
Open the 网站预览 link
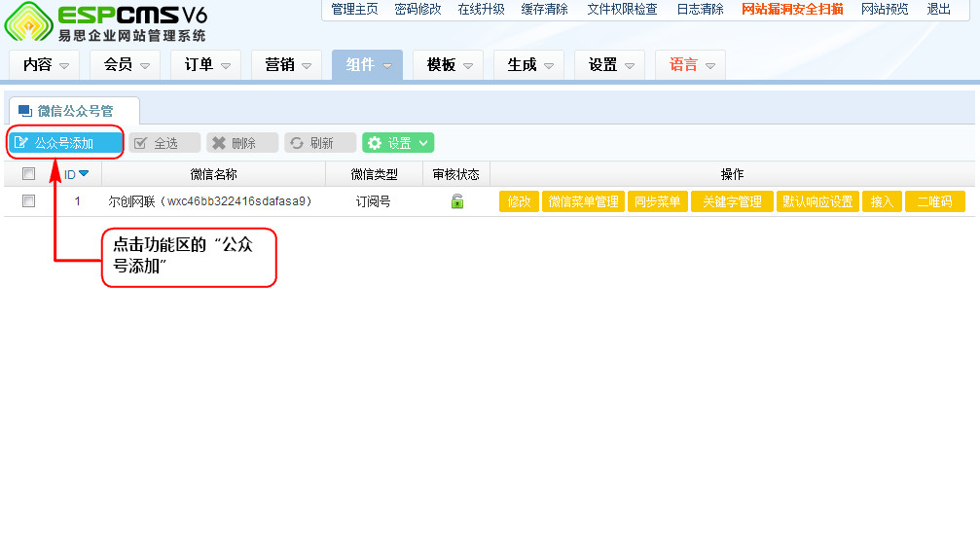885,10
